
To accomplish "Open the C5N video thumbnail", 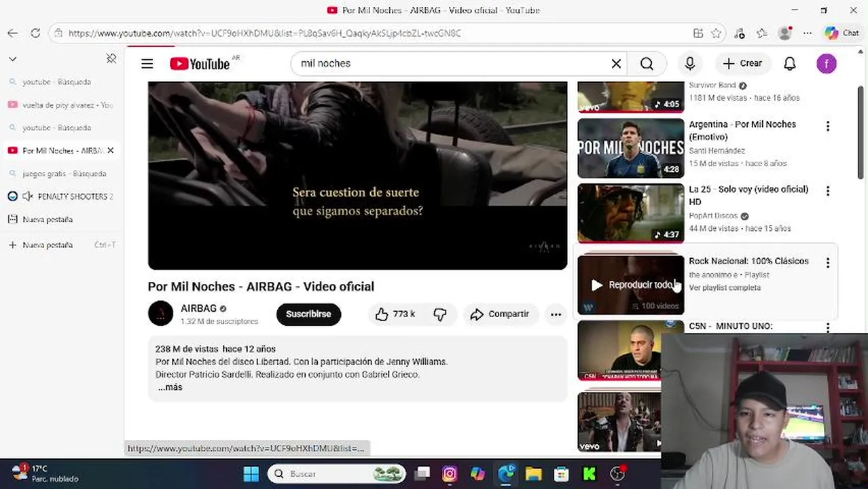I will (x=619, y=351).
